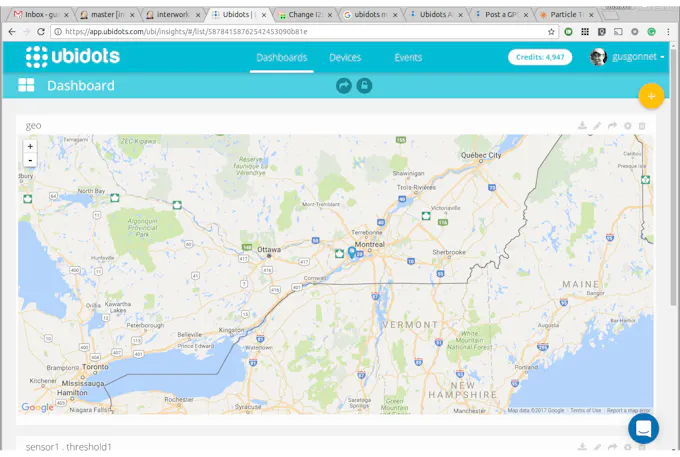680x457 pixels.
Task: Edit the geo widget with pencil icon
Action: [x=597, y=126]
